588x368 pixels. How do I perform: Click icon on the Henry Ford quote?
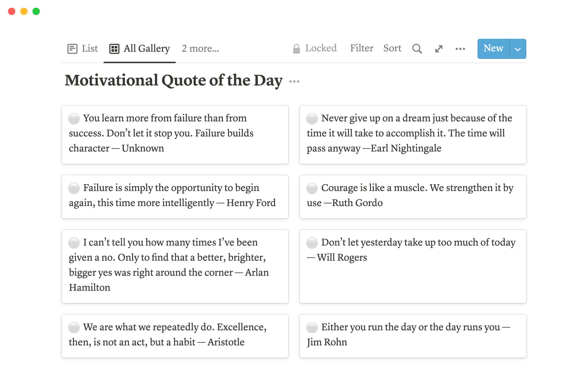[x=74, y=188]
